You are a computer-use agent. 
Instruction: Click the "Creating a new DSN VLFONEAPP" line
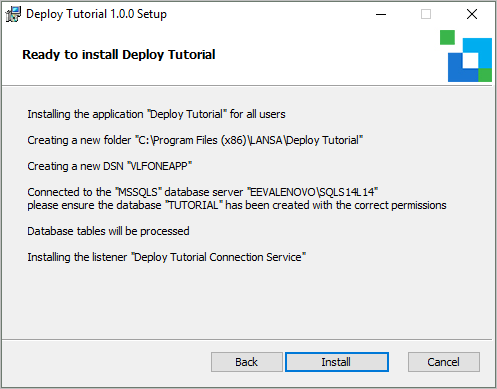point(110,166)
